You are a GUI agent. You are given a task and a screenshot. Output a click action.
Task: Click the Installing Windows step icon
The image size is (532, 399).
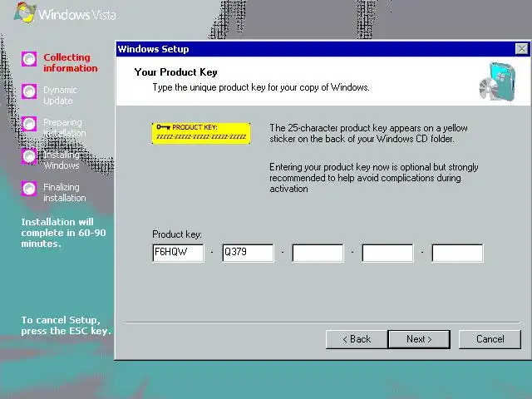(29, 156)
